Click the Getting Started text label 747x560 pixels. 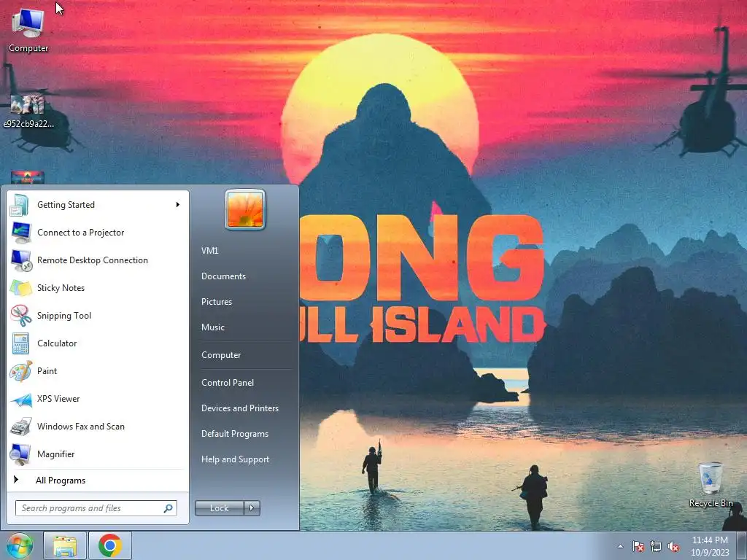[66, 205]
